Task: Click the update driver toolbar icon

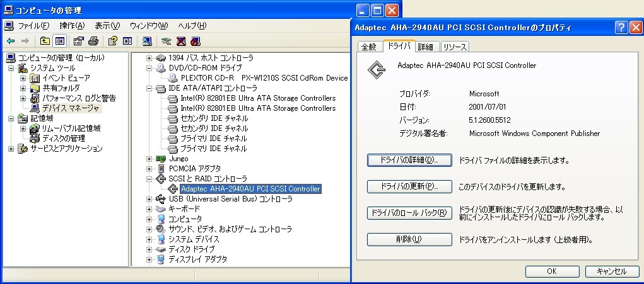Action: click(x=166, y=41)
